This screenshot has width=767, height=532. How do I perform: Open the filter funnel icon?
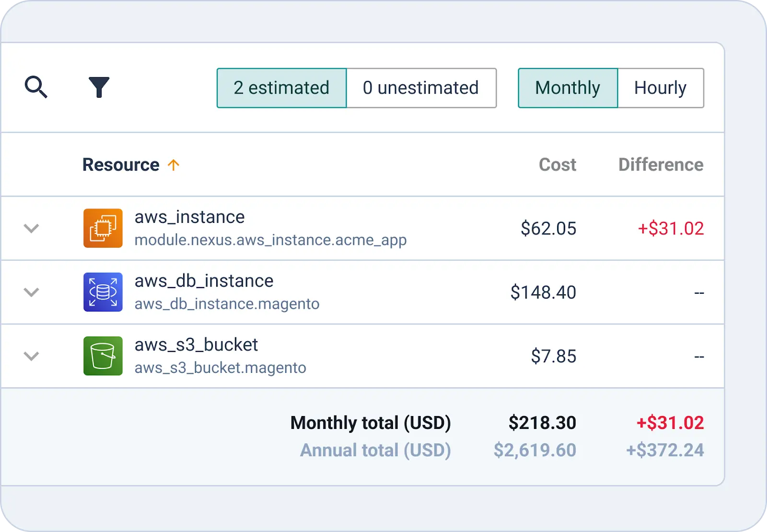[x=99, y=87]
